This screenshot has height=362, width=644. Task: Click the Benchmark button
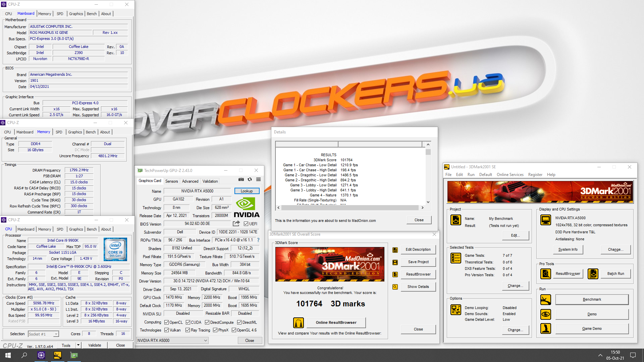[592, 300]
